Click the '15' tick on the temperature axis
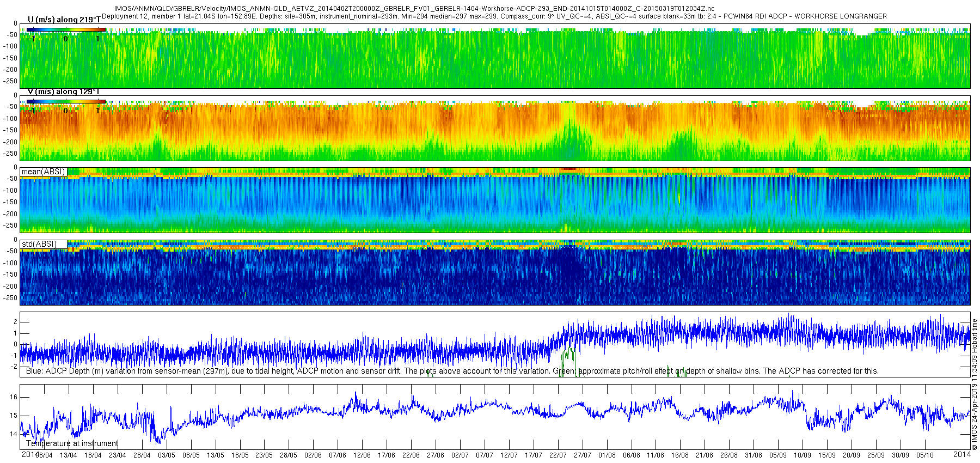980x463 pixels. point(14,416)
